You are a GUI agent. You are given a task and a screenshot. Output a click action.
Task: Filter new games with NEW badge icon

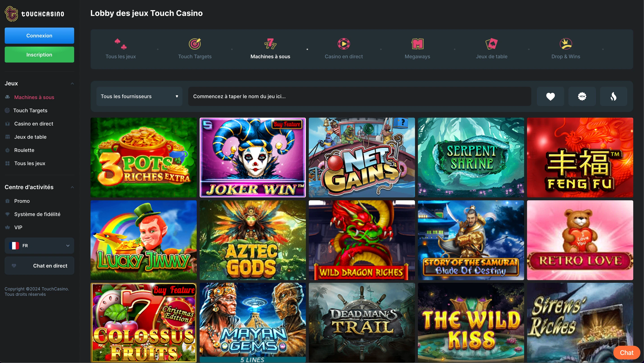tap(582, 97)
